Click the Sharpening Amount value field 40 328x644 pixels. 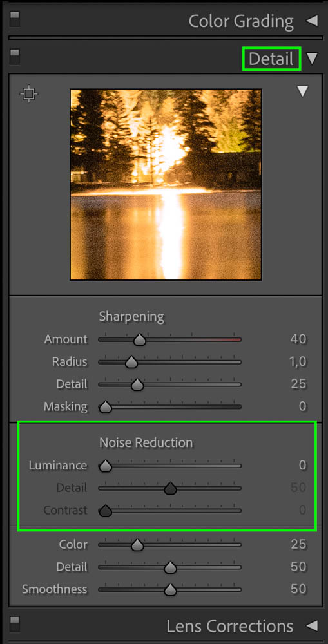tap(298, 339)
